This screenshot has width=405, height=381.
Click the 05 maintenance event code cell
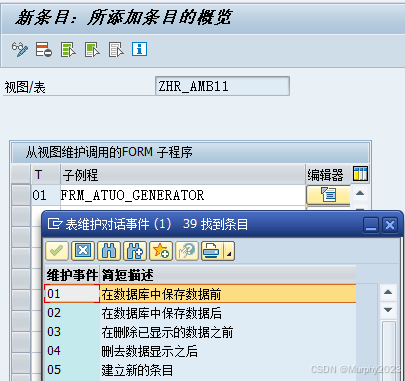[x=72, y=370]
